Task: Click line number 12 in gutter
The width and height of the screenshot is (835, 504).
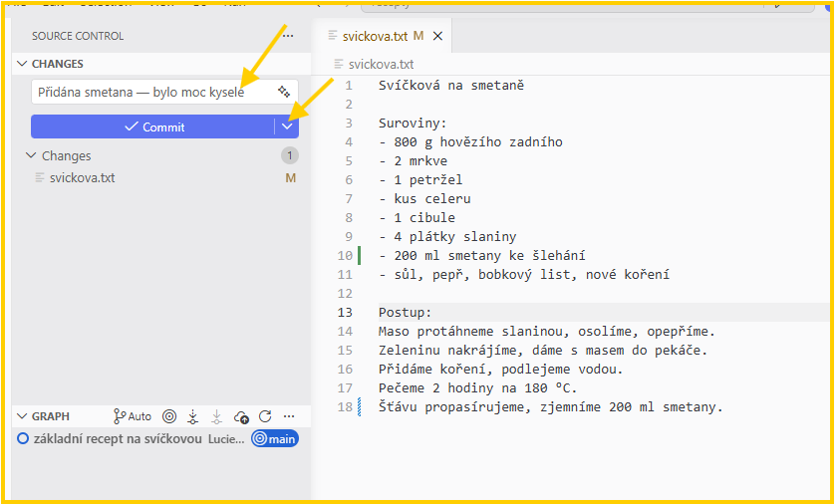Action: click(345, 293)
